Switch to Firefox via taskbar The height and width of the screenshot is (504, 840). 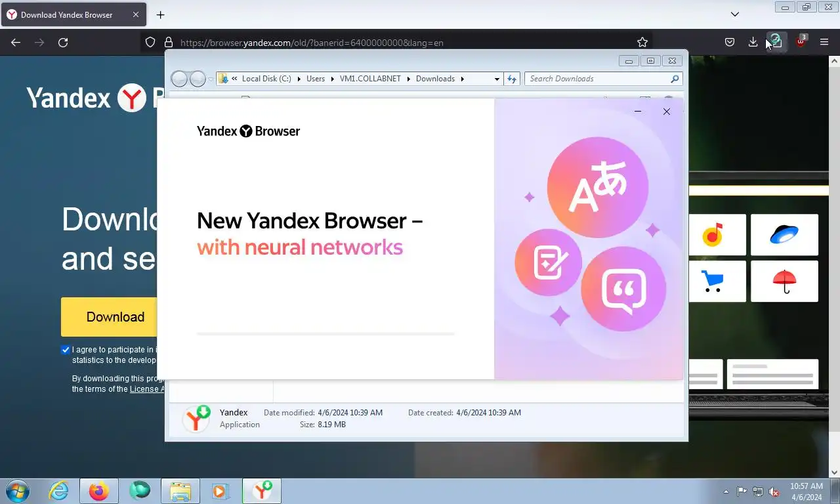point(99,491)
